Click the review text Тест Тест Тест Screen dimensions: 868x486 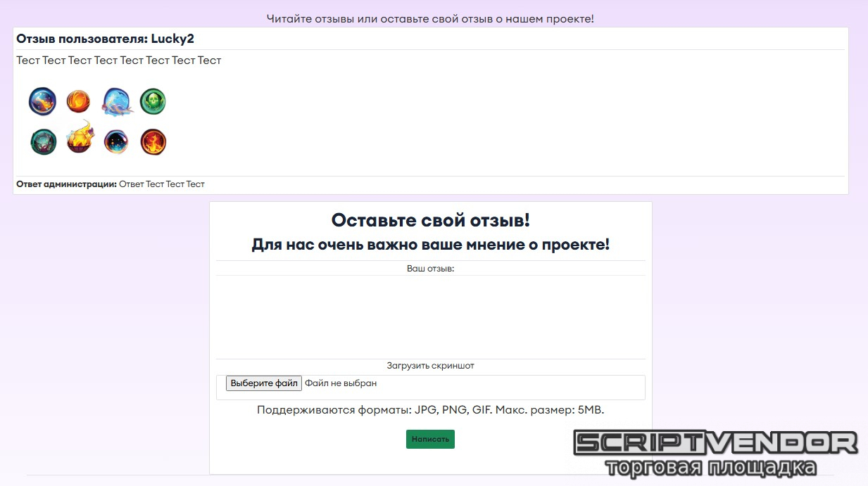pyautogui.click(x=119, y=60)
